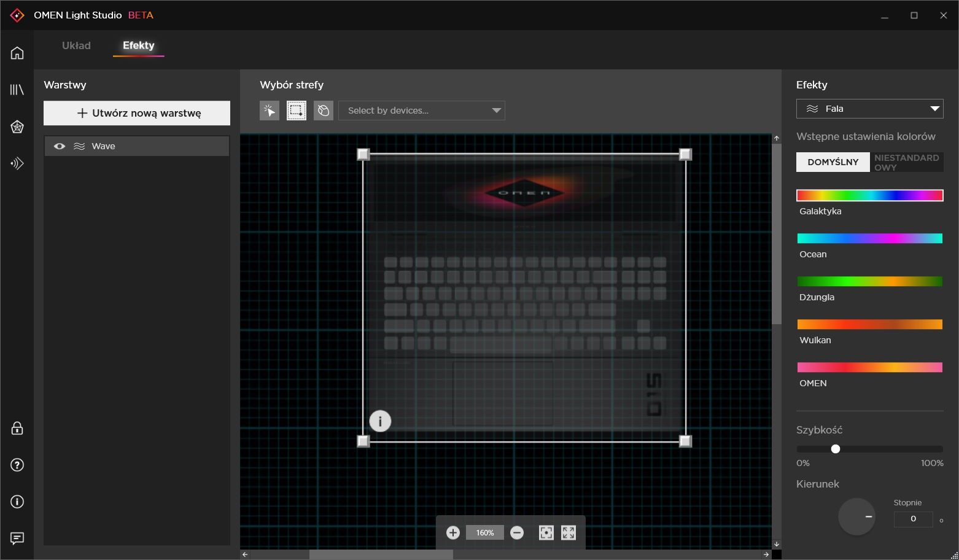Click the Szybkość speed slider handle
The width and height of the screenshot is (959, 560).
coord(836,449)
